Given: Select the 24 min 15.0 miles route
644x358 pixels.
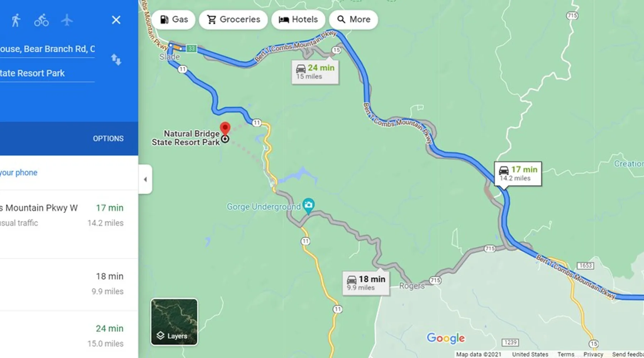Looking at the screenshot, I should [x=69, y=335].
